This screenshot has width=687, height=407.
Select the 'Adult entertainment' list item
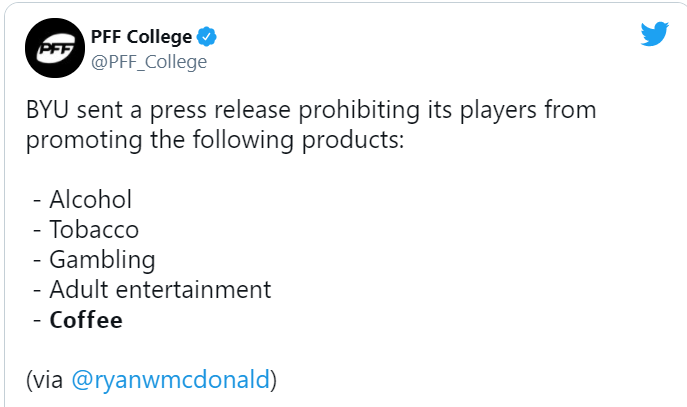tap(152, 290)
